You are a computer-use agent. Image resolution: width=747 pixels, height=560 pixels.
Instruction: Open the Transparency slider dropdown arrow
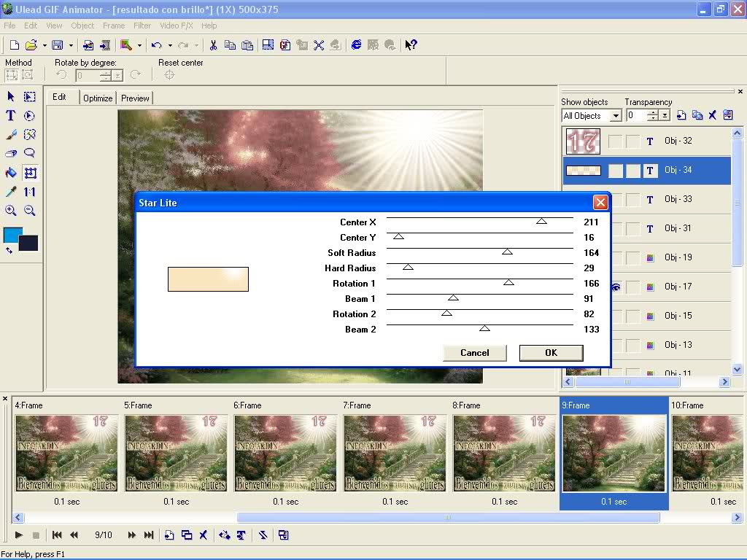665,116
